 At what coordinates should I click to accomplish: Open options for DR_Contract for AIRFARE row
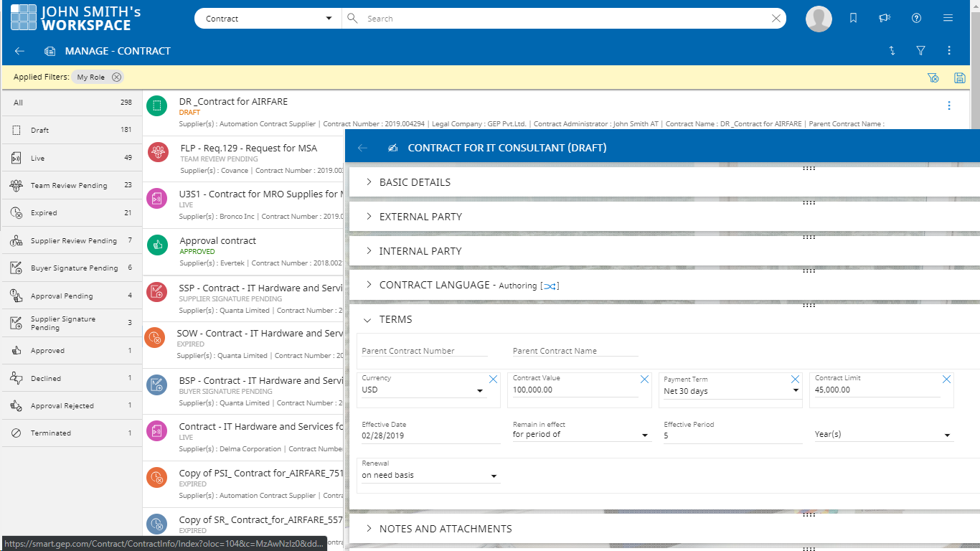coord(949,105)
